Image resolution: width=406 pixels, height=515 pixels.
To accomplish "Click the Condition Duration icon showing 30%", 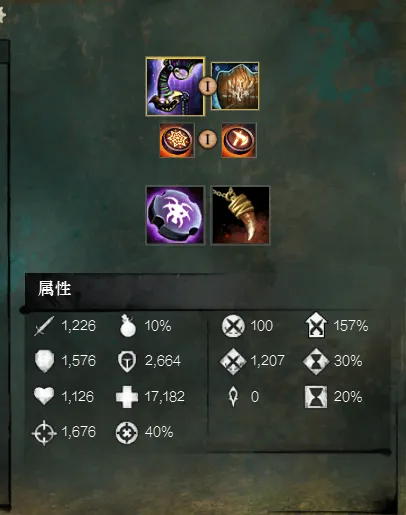I will point(316,361).
